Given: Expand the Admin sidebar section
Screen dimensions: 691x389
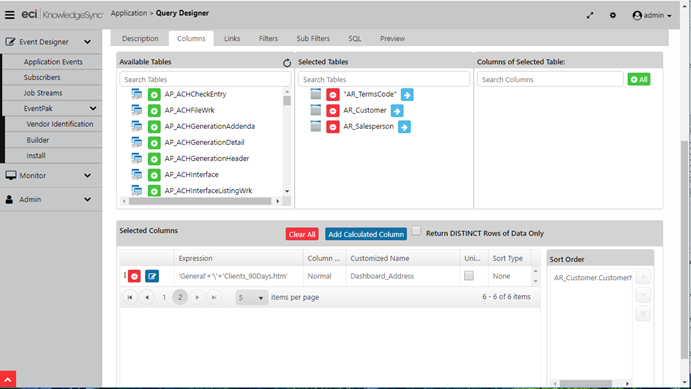Looking at the screenshot, I should pyautogui.click(x=87, y=200).
